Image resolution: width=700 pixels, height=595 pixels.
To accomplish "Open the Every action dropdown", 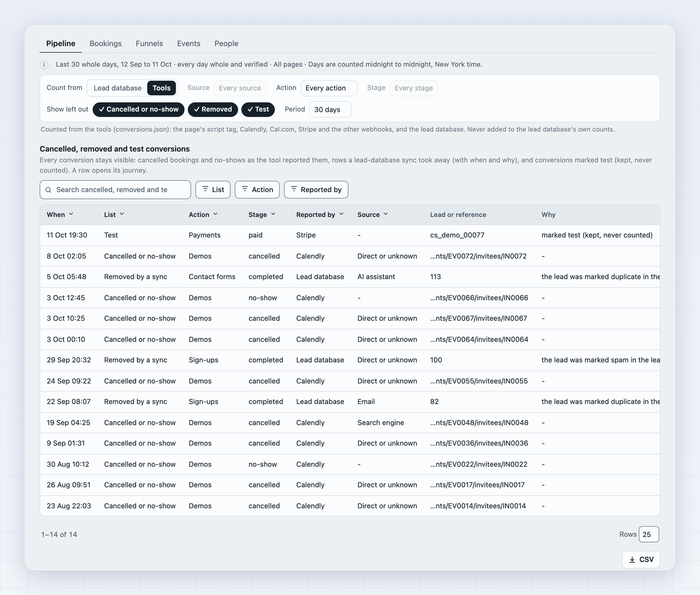I will point(329,88).
